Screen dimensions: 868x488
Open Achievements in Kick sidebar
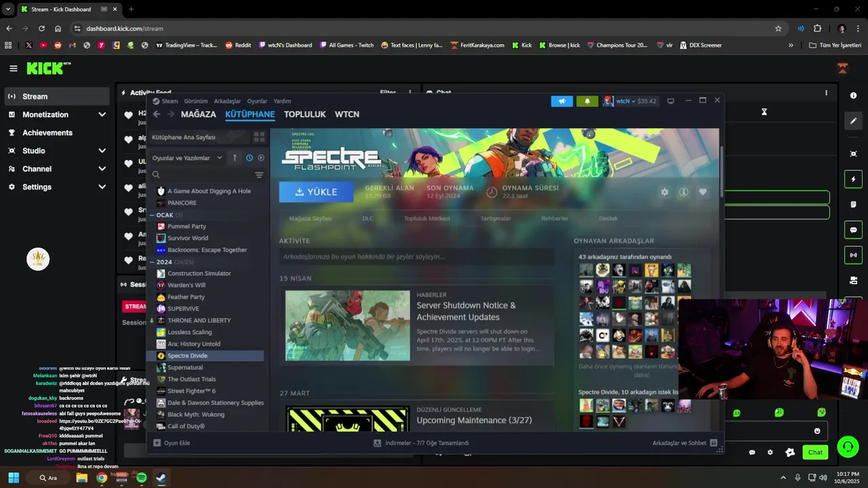(57, 133)
